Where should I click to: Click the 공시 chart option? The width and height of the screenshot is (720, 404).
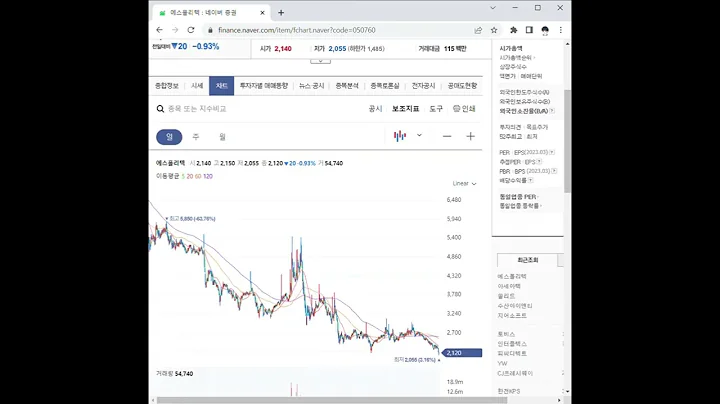(375, 109)
